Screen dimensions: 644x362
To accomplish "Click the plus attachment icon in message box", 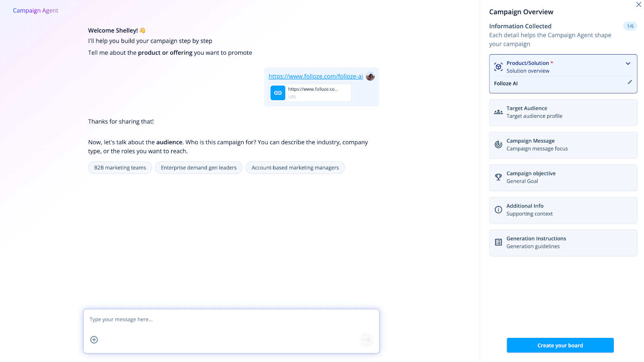I will [94, 340].
